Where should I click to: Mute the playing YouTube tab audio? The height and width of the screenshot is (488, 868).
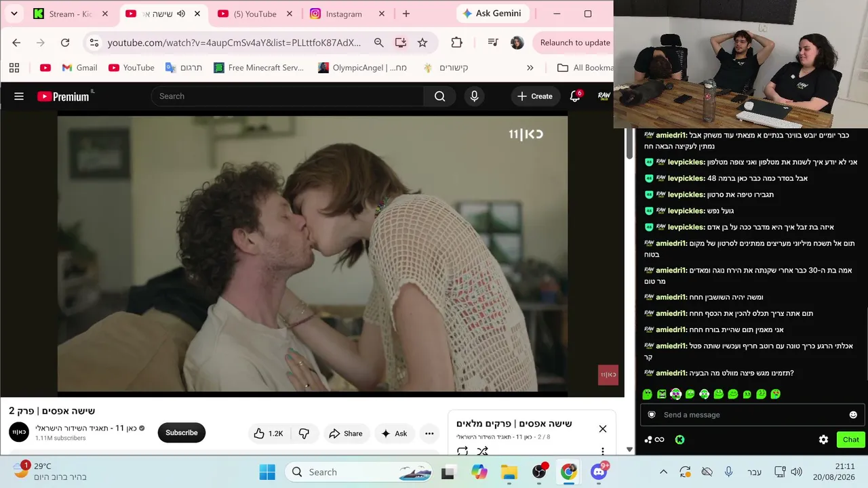[x=181, y=14]
